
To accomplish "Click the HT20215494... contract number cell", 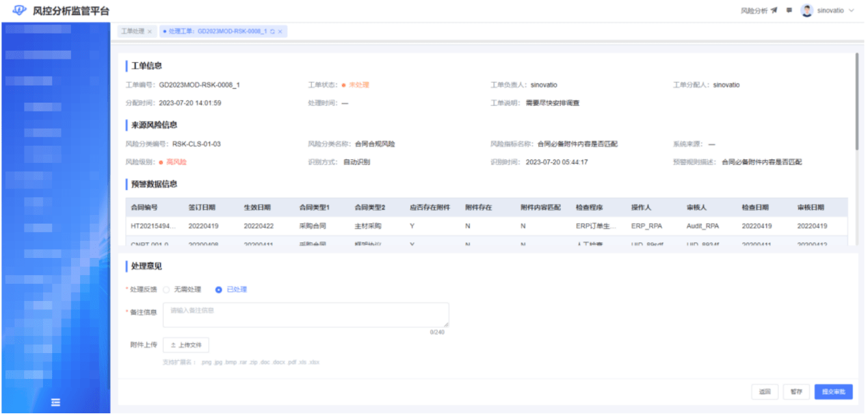I will (154, 225).
